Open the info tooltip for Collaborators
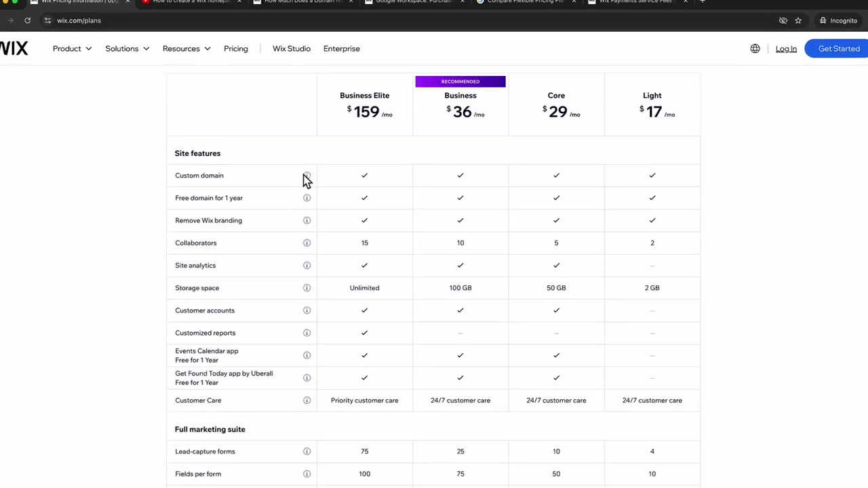 pos(307,243)
